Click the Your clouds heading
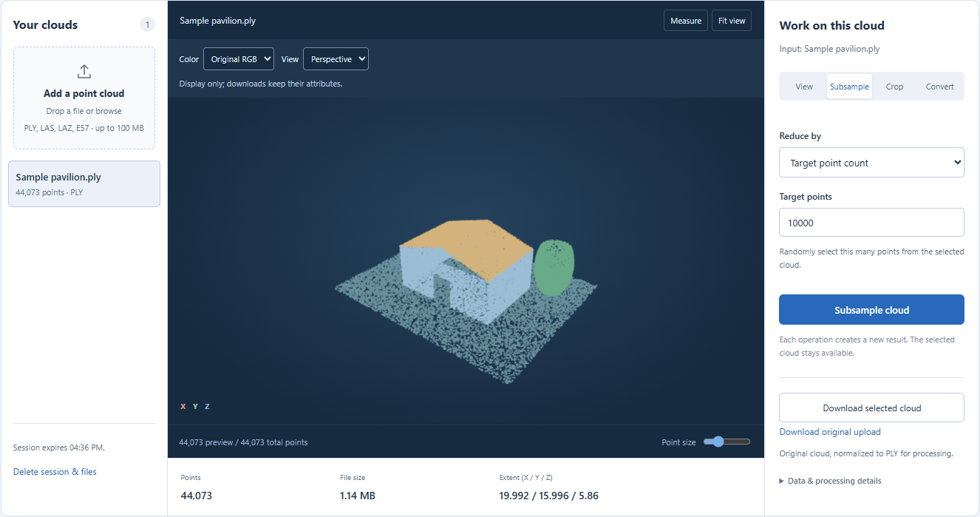 [45, 25]
